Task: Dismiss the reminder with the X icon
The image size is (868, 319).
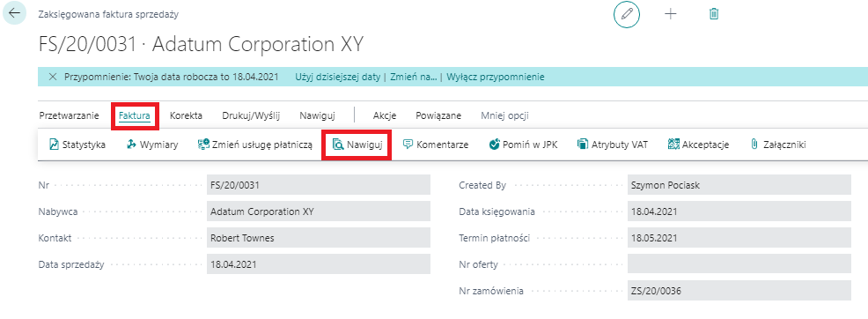Action: [53, 77]
